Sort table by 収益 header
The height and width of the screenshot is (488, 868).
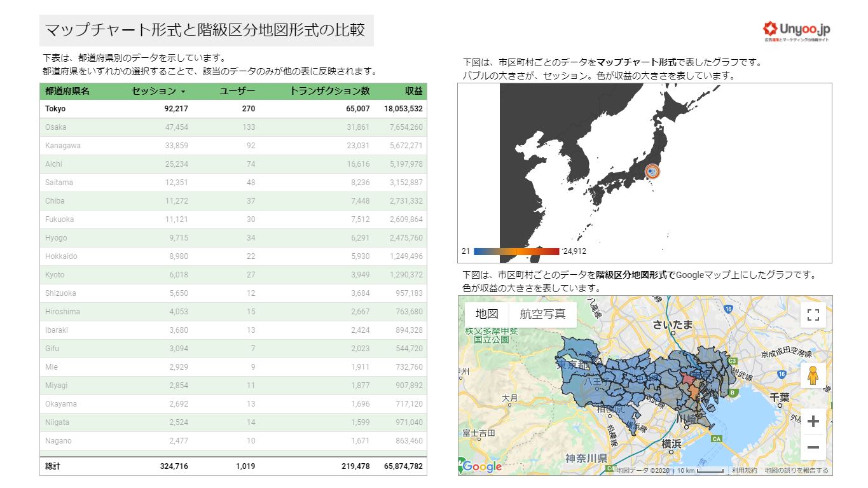[x=414, y=91]
